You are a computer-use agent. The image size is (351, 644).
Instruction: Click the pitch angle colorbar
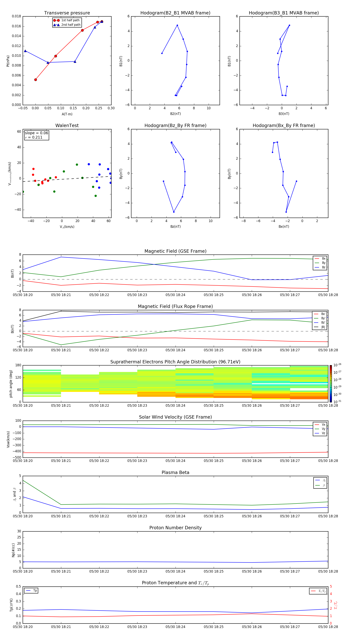(x=331, y=384)
